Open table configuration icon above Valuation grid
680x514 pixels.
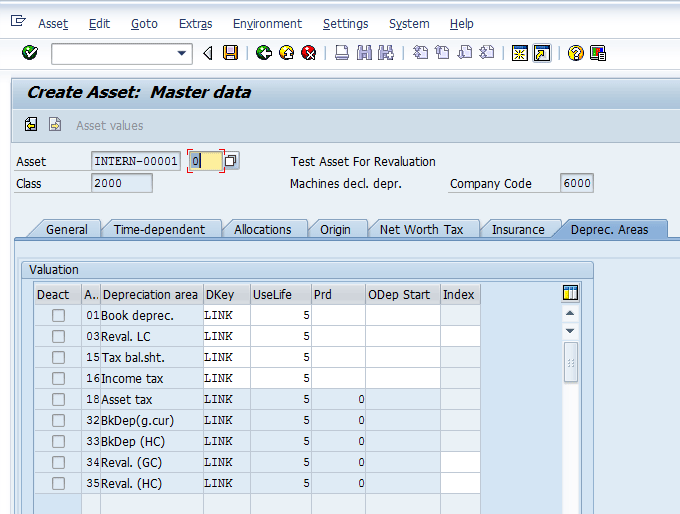click(570, 293)
